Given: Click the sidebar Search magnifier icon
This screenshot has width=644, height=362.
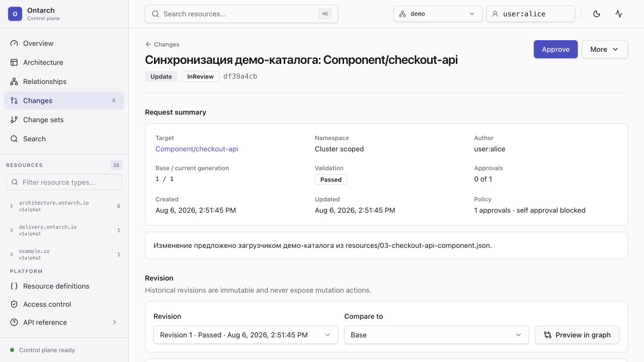Looking at the screenshot, I should 14,139.
